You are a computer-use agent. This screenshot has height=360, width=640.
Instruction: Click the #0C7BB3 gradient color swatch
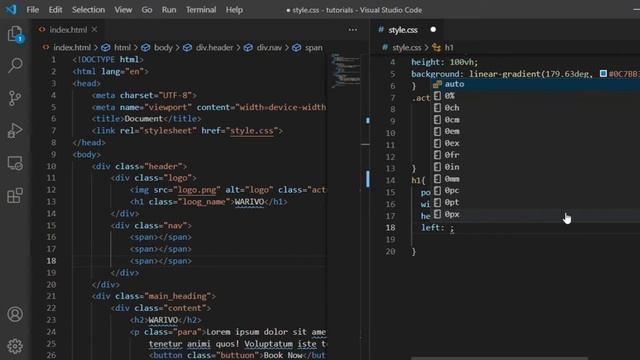[x=603, y=74]
